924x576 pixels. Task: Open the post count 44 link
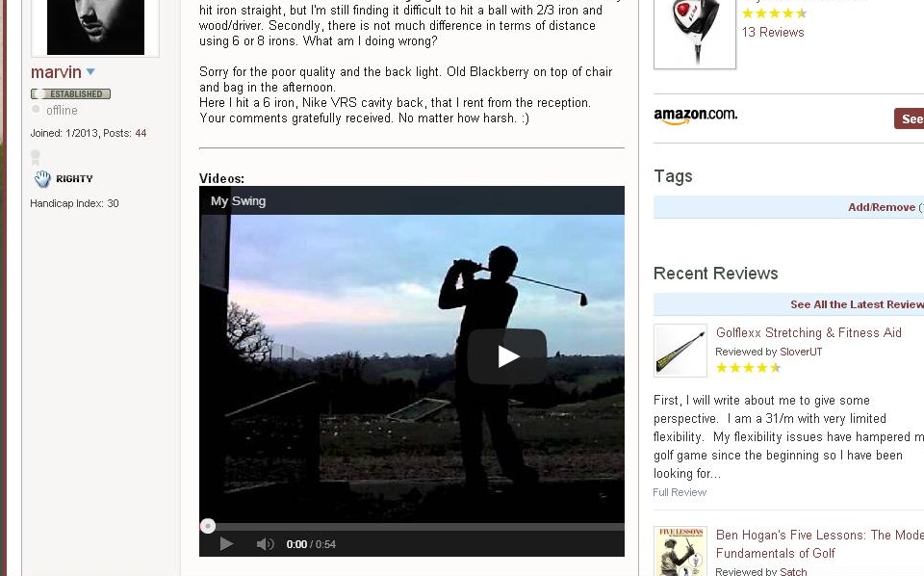point(141,133)
